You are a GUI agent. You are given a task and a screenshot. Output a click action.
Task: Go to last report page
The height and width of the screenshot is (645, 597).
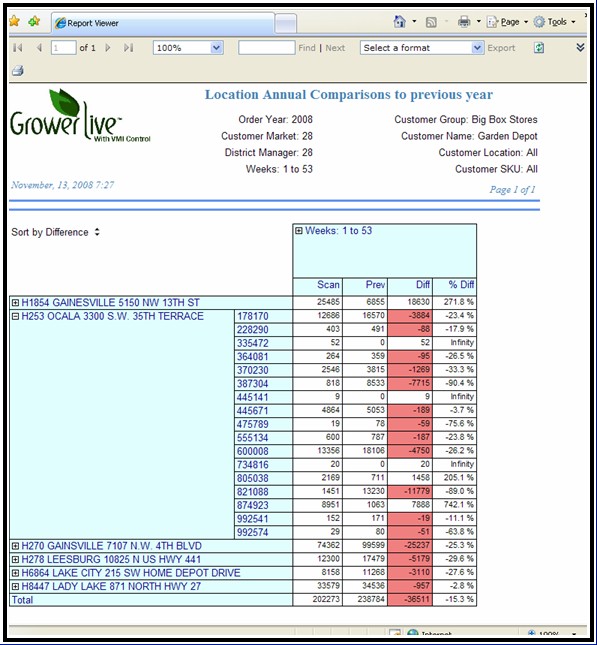coord(128,48)
